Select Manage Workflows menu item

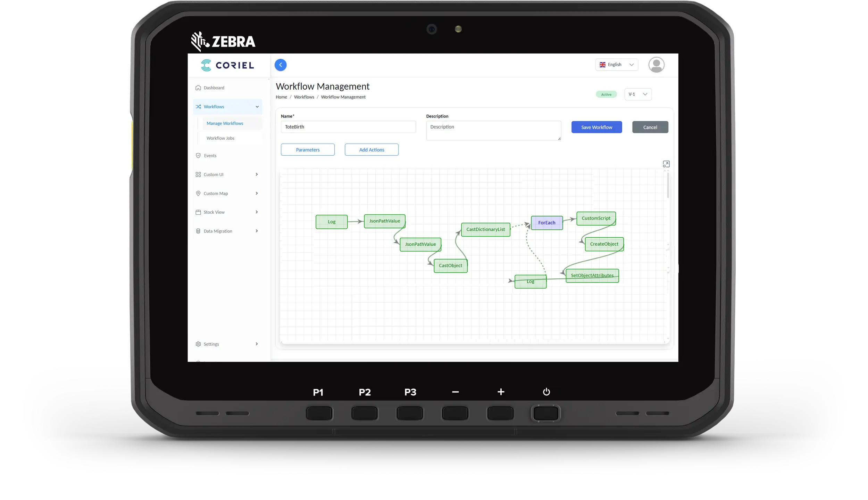coord(225,123)
